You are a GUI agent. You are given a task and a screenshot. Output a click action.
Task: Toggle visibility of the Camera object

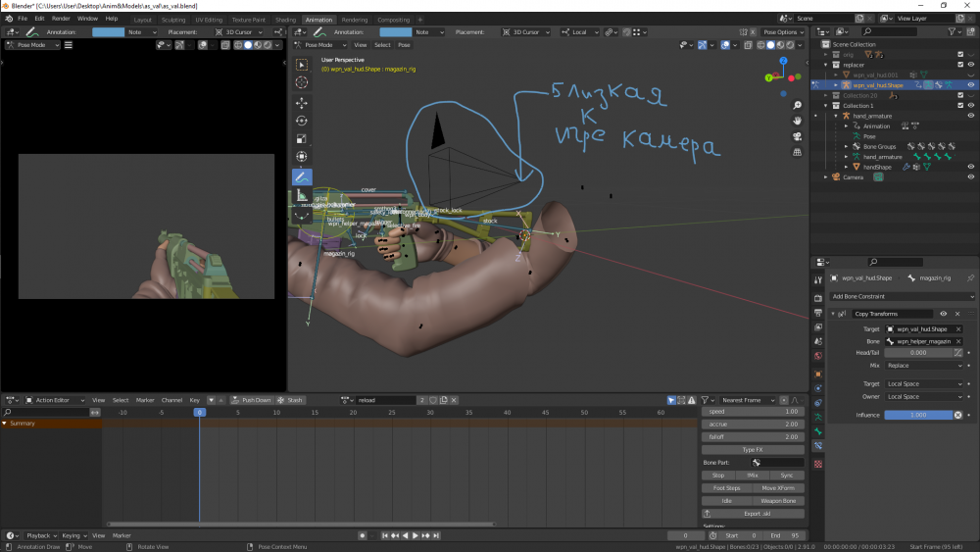(x=970, y=177)
